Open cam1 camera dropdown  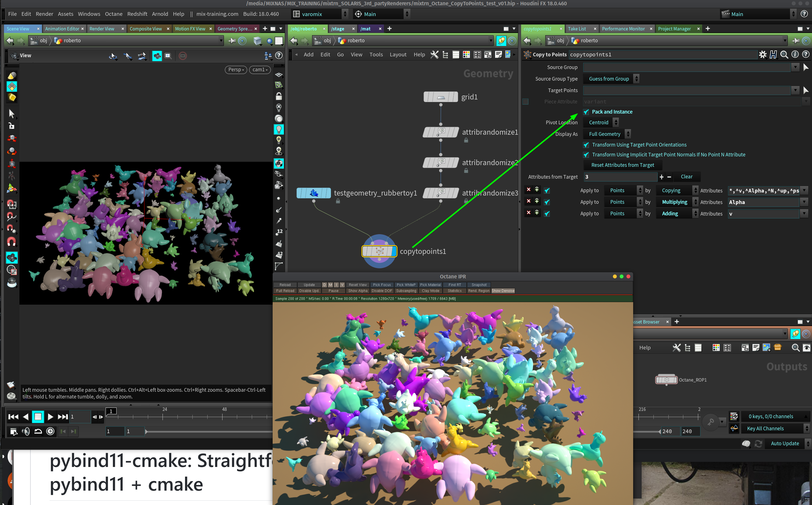[260, 70]
